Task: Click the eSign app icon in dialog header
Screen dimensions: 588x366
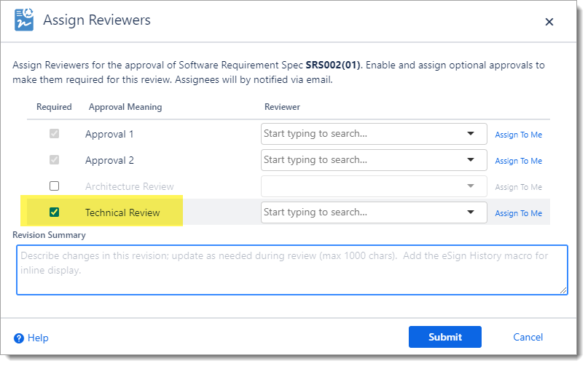Action: [x=24, y=20]
